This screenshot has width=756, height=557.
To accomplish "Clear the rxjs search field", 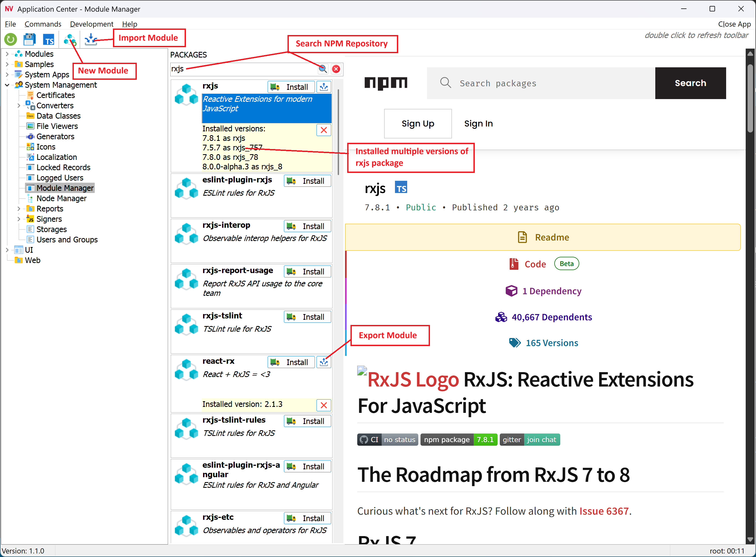I will pos(336,69).
